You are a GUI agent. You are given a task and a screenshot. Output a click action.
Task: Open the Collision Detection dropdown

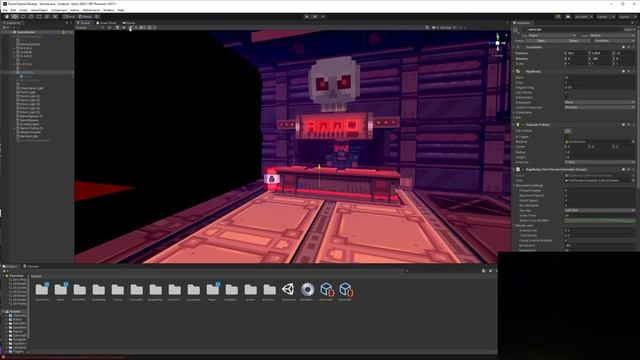click(600, 107)
